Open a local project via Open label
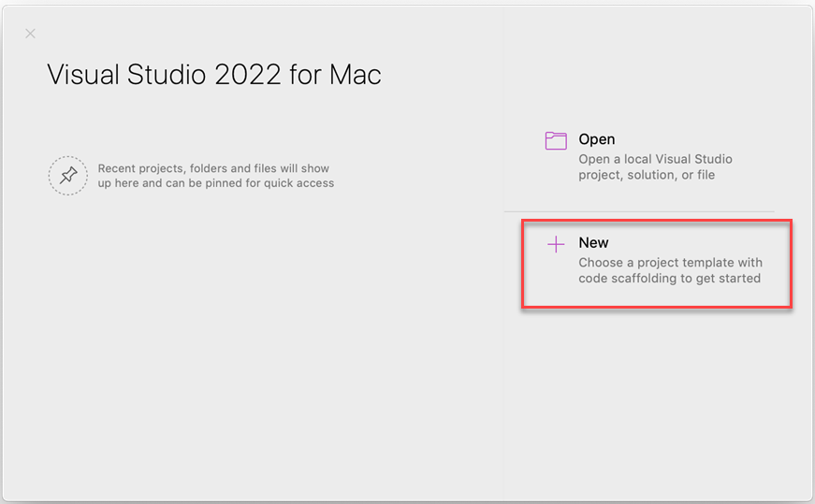This screenshot has width=815, height=504. 597,139
